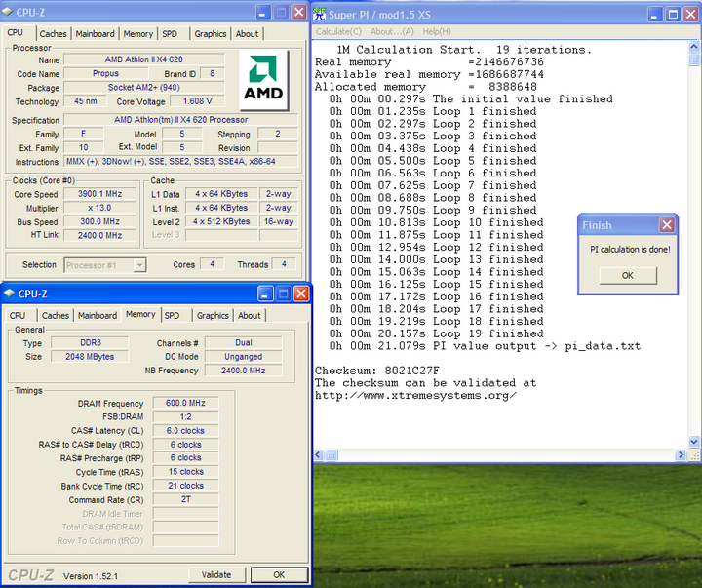Click OK in the Finish dialog
Image resolution: width=702 pixels, height=588 pixels.
tap(628, 275)
